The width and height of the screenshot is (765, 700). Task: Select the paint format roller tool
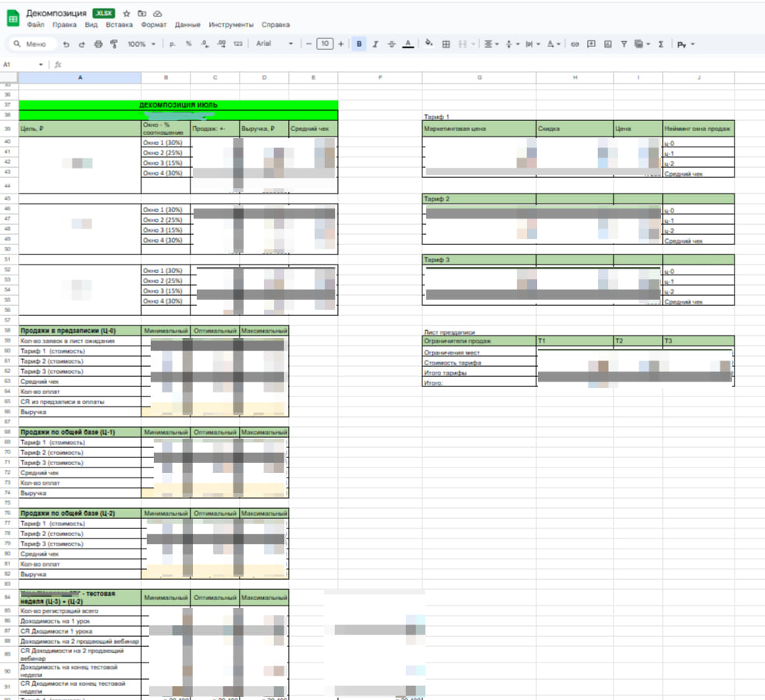(114, 44)
